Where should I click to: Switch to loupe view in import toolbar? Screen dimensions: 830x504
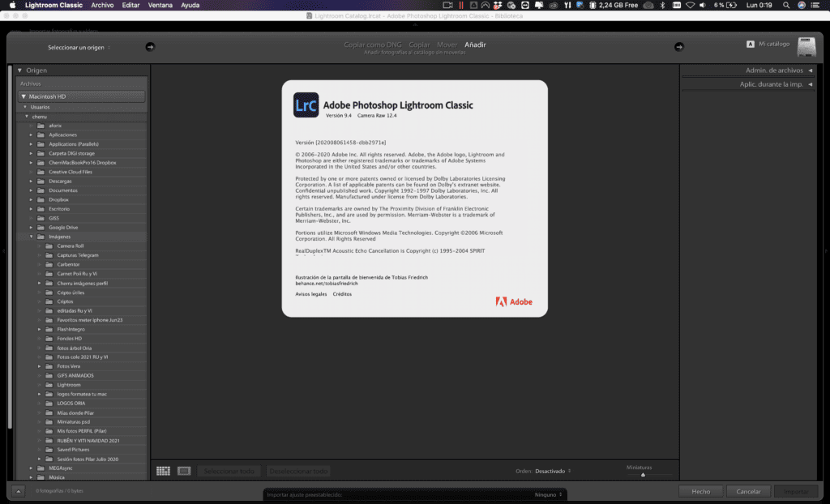click(184, 471)
